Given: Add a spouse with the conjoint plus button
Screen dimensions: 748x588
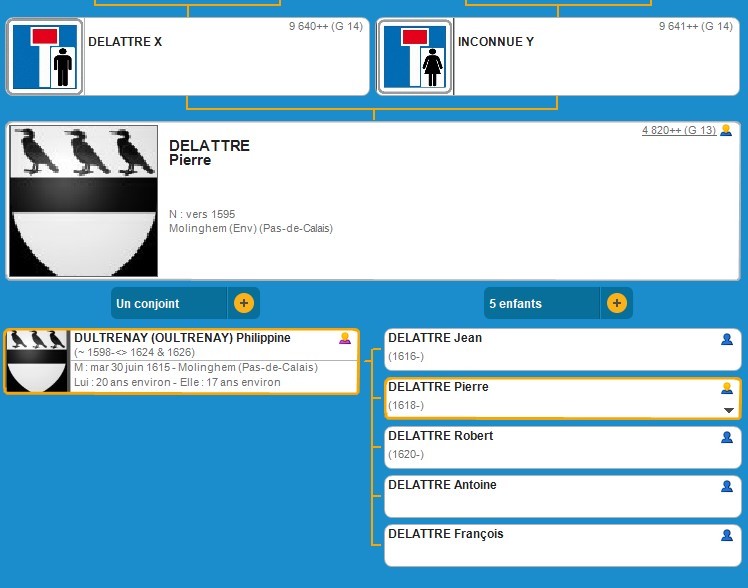Looking at the screenshot, I should 244,303.
